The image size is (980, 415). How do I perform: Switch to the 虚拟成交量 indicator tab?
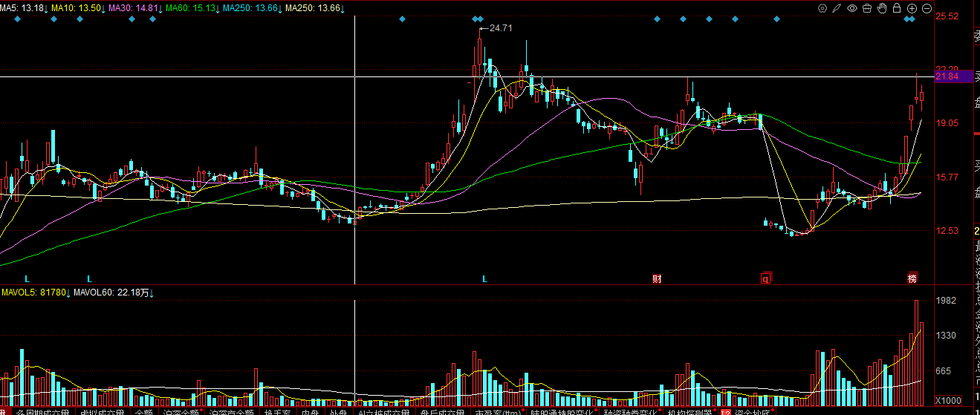pos(104,411)
